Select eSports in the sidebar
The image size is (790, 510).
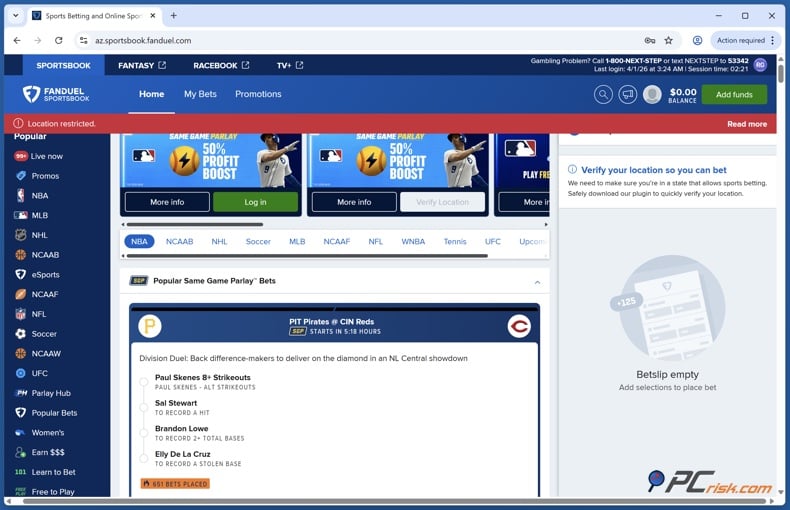click(37, 275)
